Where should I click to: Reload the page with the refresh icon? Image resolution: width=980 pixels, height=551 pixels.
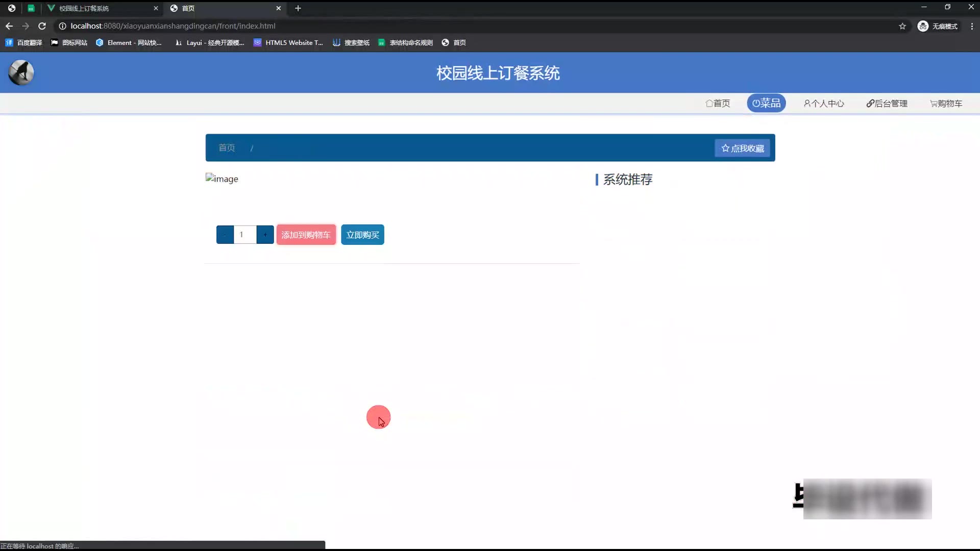click(x=42, y=26)
